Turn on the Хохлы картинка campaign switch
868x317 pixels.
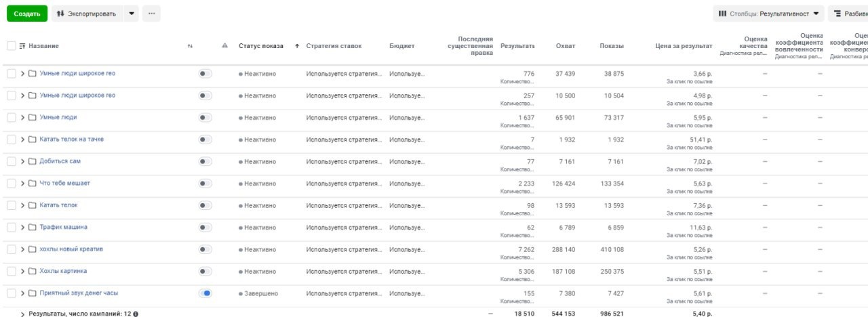(205, 272)
